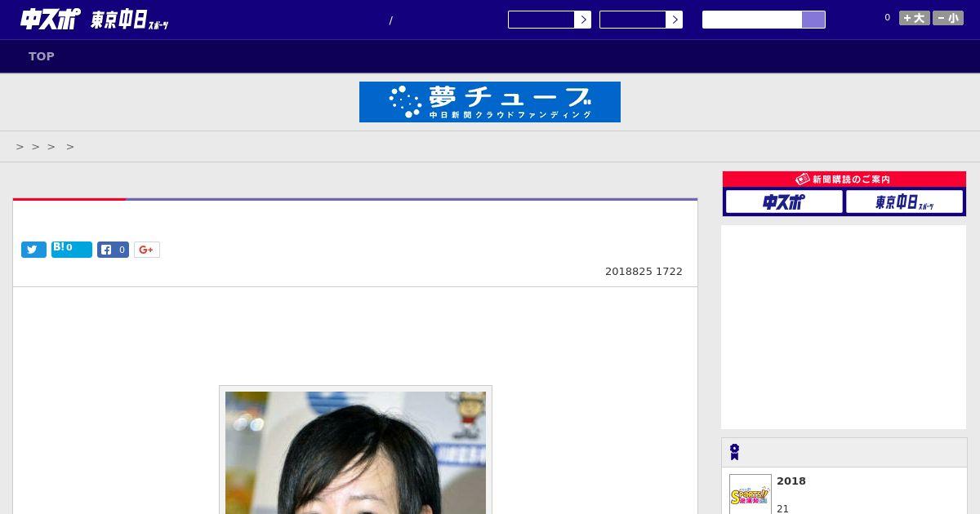Open 東京中日スポーツ subscription button in sidebar
This screenshot has width=980, height=514.
[x=905, y=202]
